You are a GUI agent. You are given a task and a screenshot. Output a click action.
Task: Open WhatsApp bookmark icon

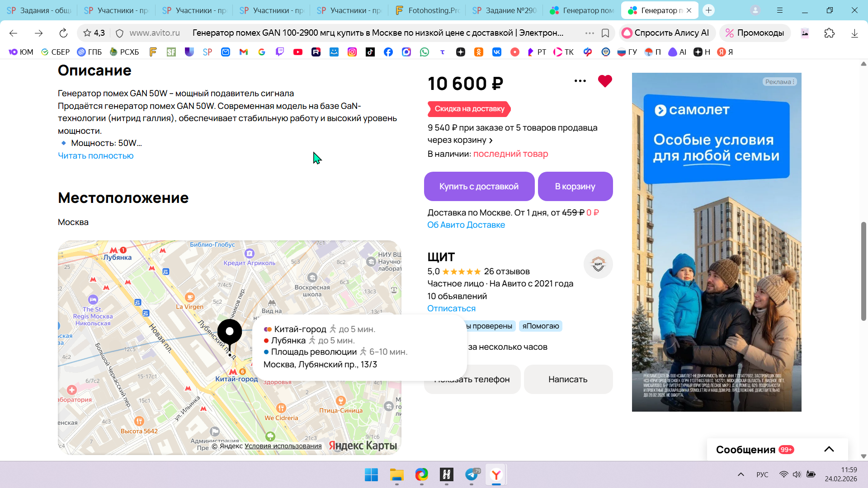pyautogui.click(x=424, y=52)
